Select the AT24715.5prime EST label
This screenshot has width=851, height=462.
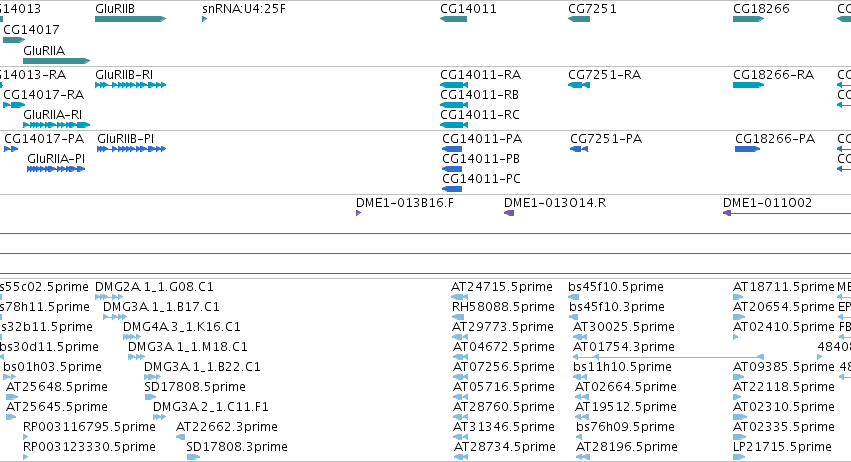pyautogui.click(x=502, y=287)
